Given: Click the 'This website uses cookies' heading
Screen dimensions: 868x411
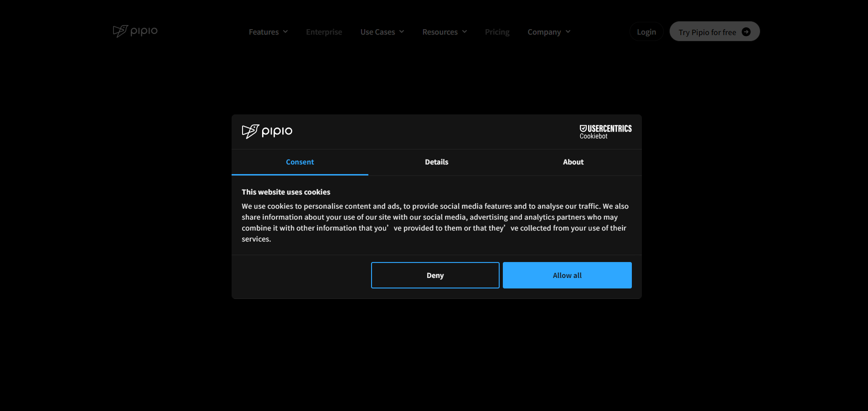Looking at the screenshot, I should tap(286, 192).
